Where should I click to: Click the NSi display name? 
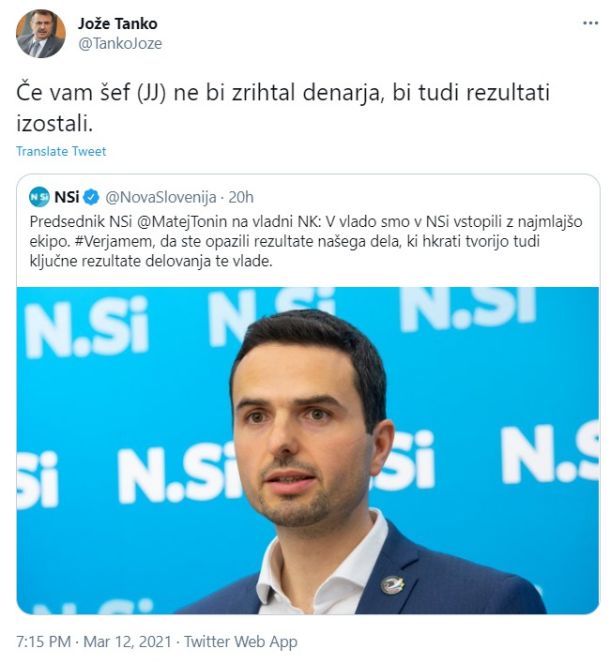pyautogui.click(x=67, y=197)
